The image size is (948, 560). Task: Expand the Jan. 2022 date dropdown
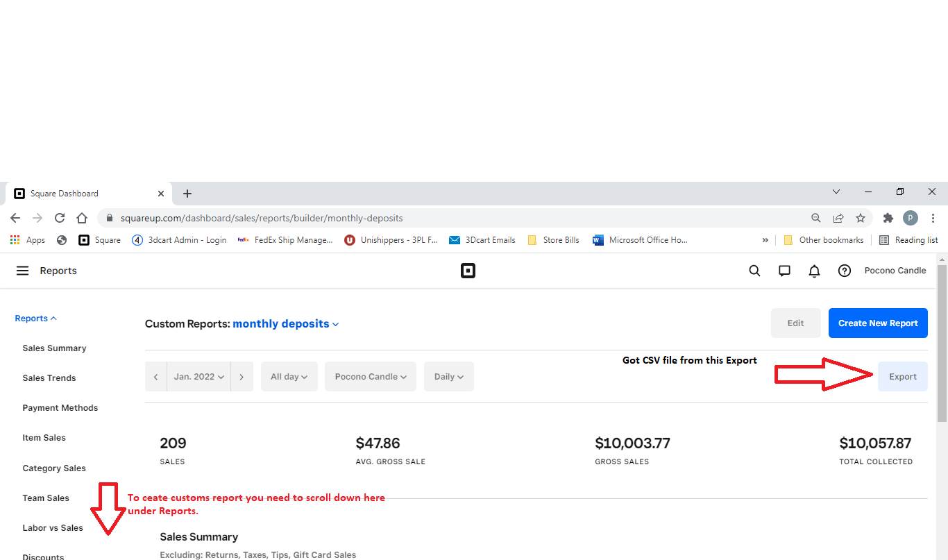198,377
